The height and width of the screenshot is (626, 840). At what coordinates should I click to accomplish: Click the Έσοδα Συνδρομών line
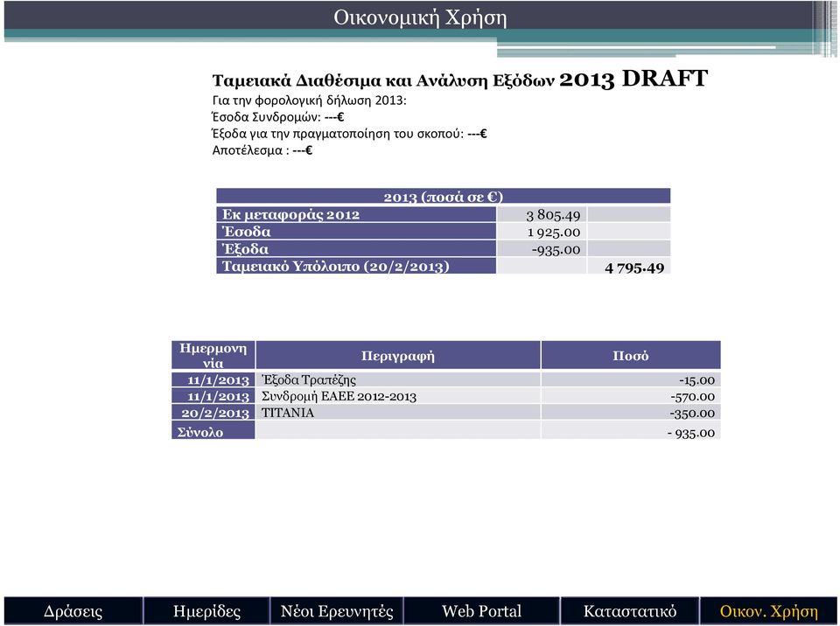pyautogui.click(x=278, y=117)
